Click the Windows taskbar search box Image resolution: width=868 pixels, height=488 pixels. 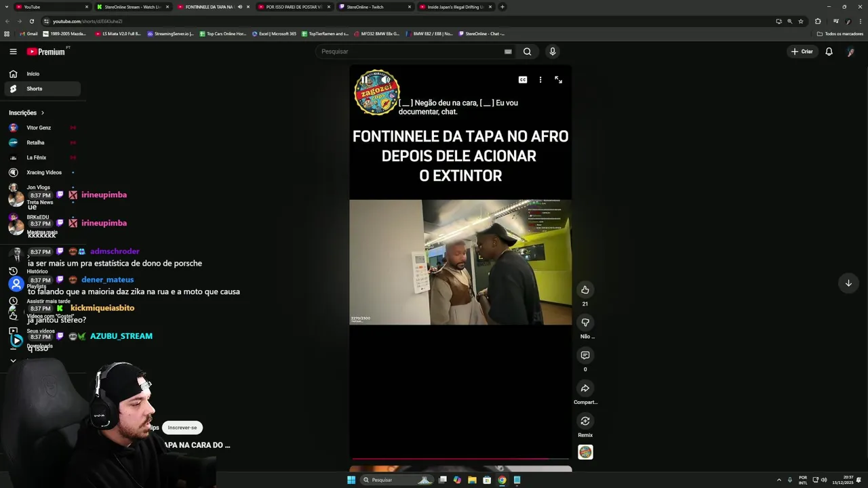[x=397, y=480]
